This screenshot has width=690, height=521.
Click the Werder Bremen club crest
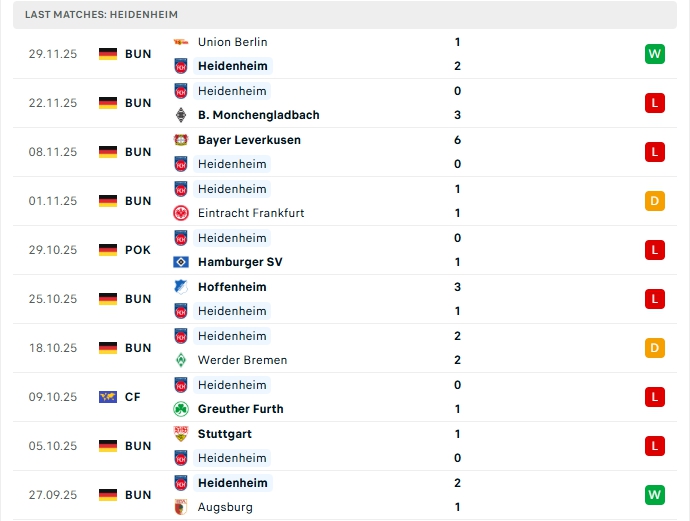pyautogui.click(x=181, y=360)
